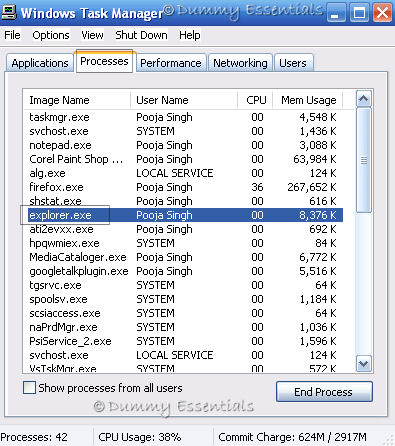Sort by Image Name column header

[x=77, y=100]
